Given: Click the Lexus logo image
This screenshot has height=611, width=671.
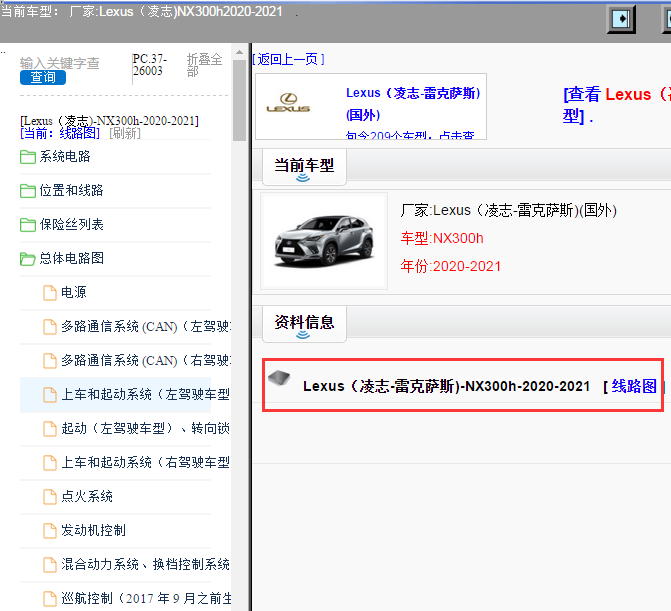Looking at the screenshot, I should coord(288,103).
